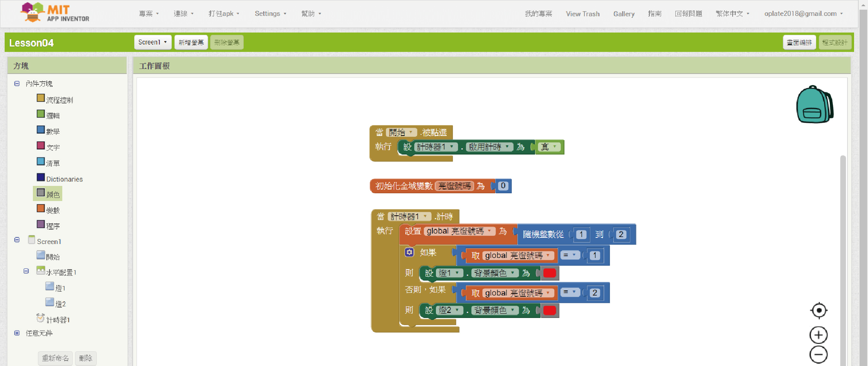The image size is (868, 366).
Task: Collapse the 內件方塊 tree section
Action: coord(17,84)
